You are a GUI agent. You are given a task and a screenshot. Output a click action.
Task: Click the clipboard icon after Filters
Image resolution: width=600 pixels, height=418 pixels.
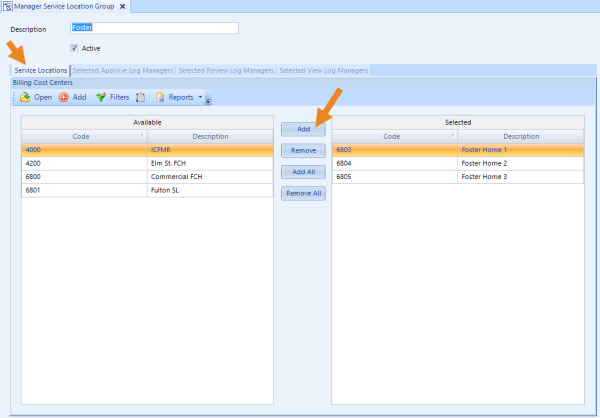pos(141,97)
